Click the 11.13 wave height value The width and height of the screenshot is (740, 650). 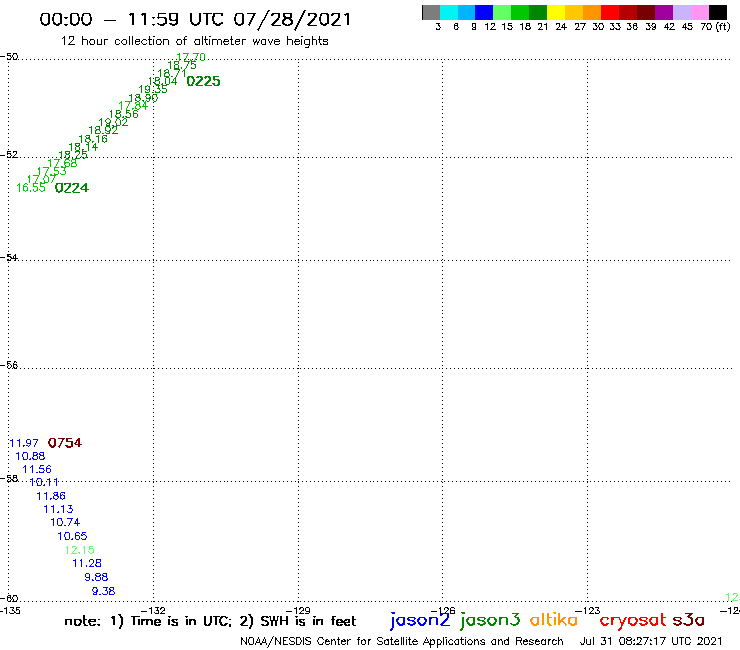pos(58,509)
